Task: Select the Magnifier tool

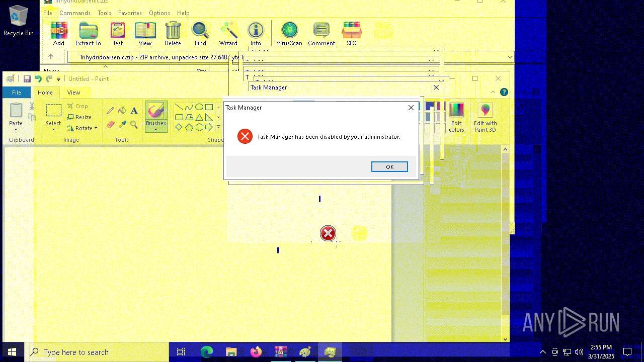Action: click(134, 124)
